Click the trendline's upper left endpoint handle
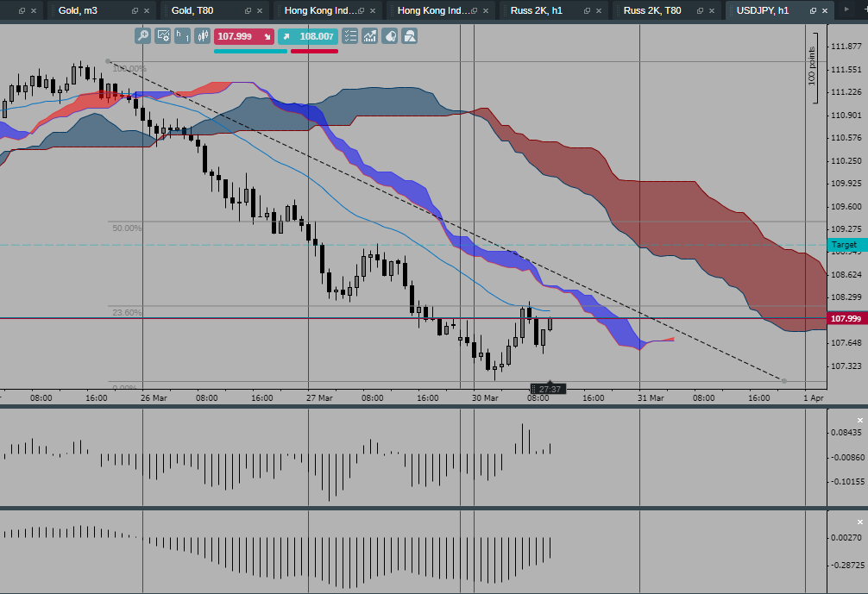868x594 pixels. (108, 61)
